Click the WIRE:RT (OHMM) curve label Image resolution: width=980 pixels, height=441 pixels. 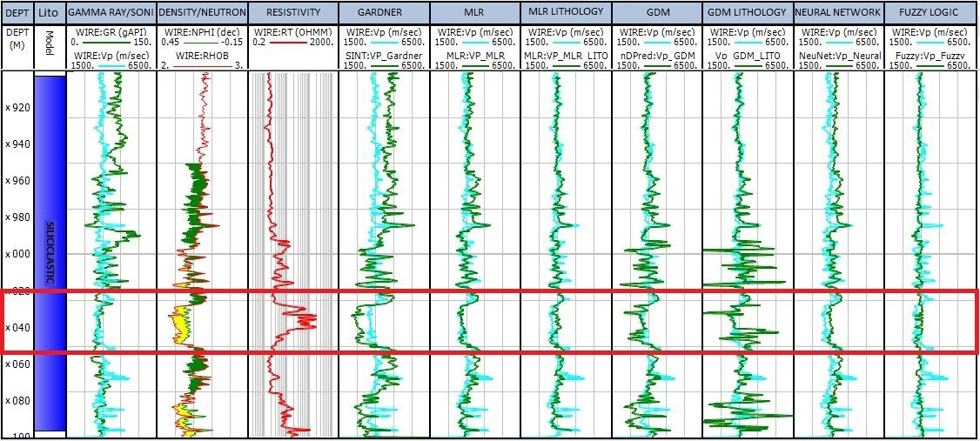pos(293,30)
